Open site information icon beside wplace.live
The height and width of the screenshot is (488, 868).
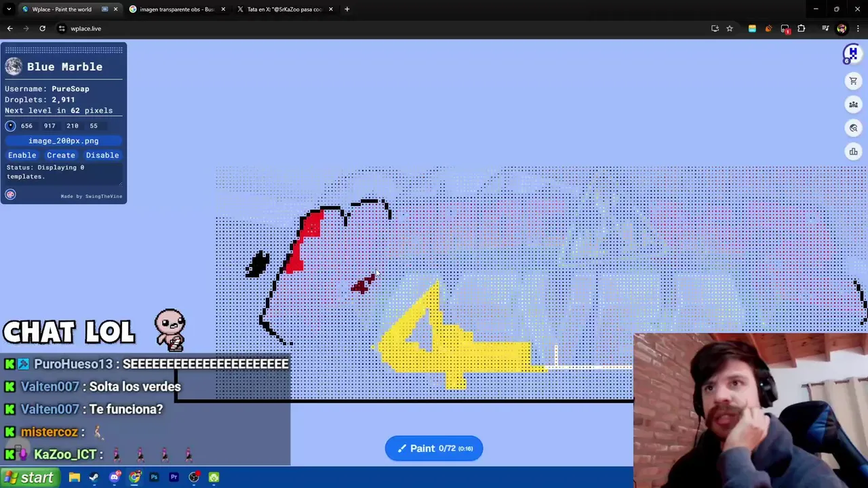62,28
